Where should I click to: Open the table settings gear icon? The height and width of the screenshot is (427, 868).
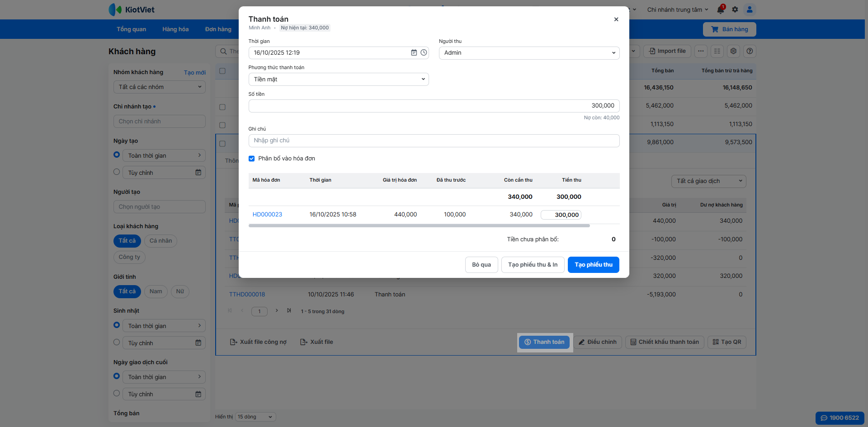[733, 51]
